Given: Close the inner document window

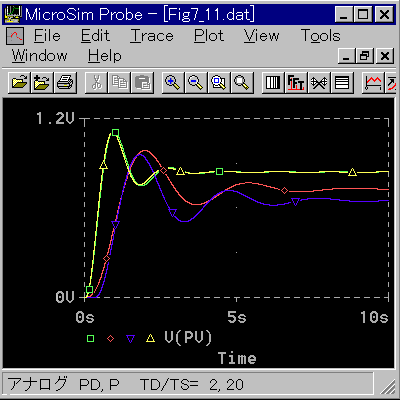Looking at the screenshot, I should (385, 56).
